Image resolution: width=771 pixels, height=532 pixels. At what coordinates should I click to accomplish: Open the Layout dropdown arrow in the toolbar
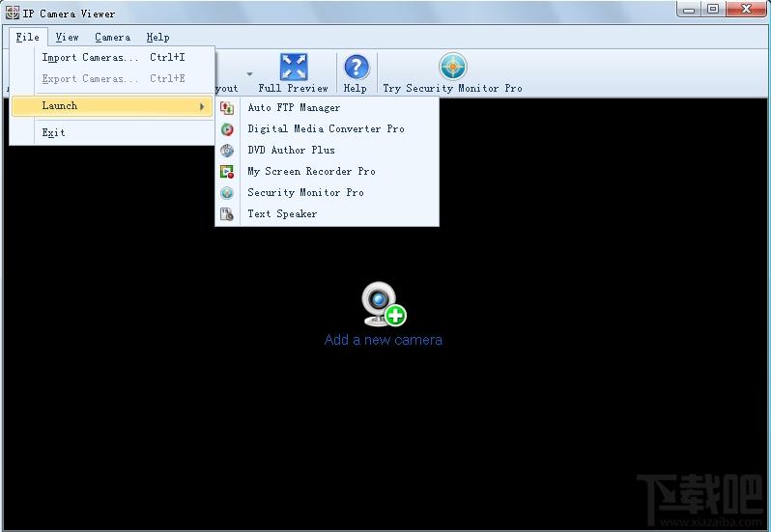point(250,74)
